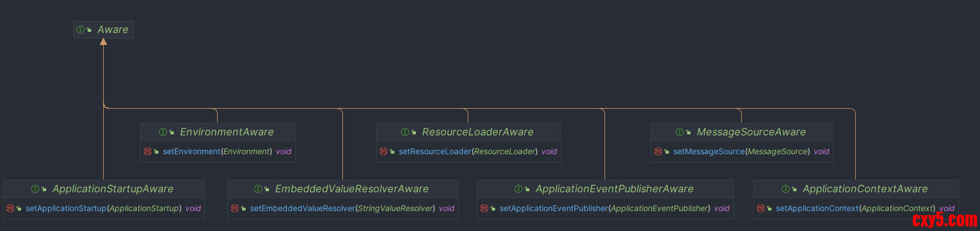Select the EmbeddedValueResolverAware node header
980x231 pixels.
(352, 189)
